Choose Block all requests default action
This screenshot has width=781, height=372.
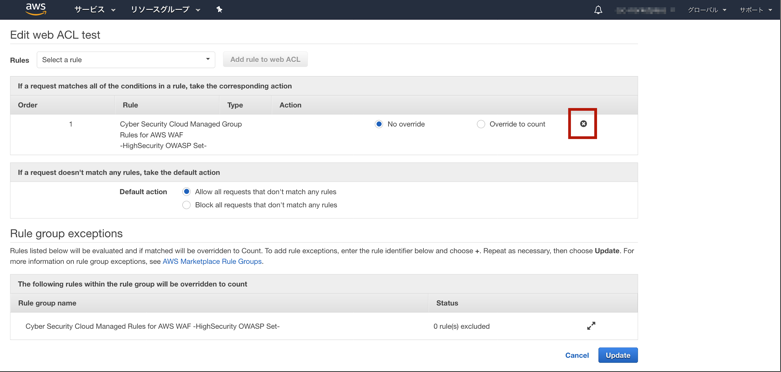(187, 205)
